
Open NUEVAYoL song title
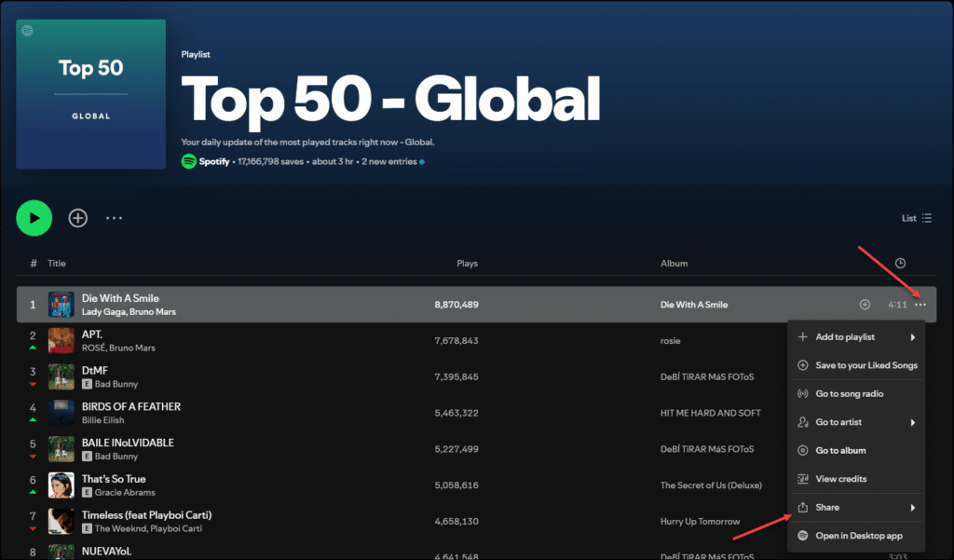point(106,551)
